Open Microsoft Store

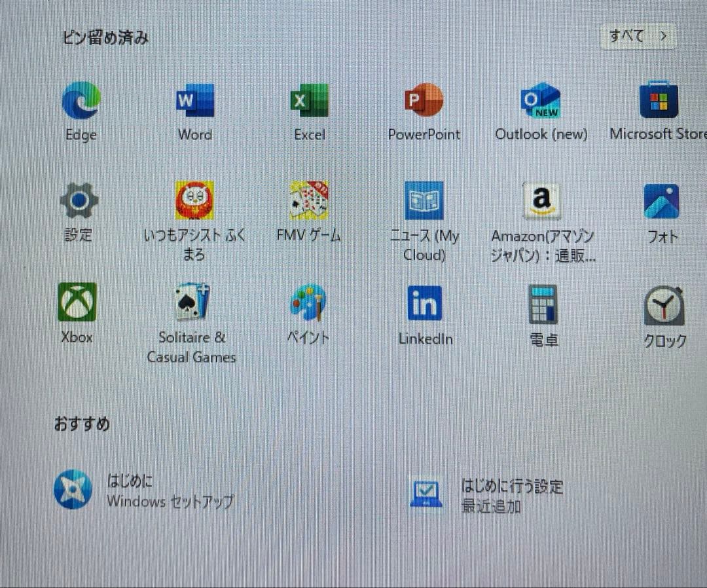[x=658, y=101]
